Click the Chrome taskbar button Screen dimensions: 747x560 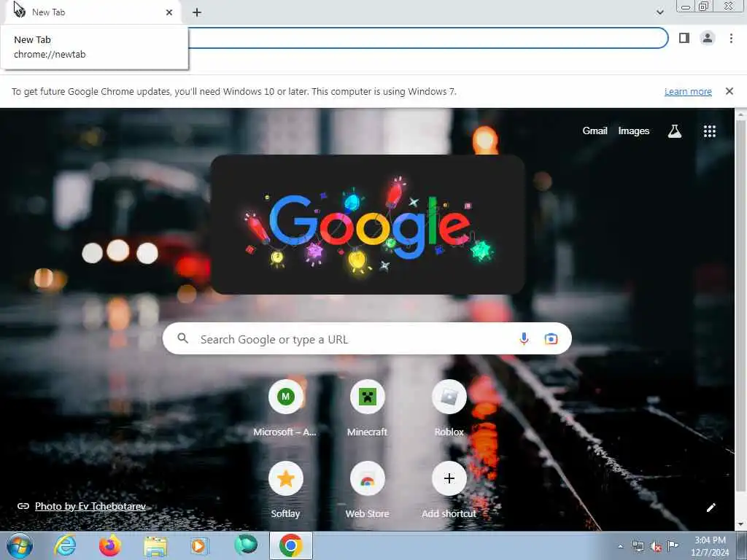pyautogui.click(x=291, y=545)
